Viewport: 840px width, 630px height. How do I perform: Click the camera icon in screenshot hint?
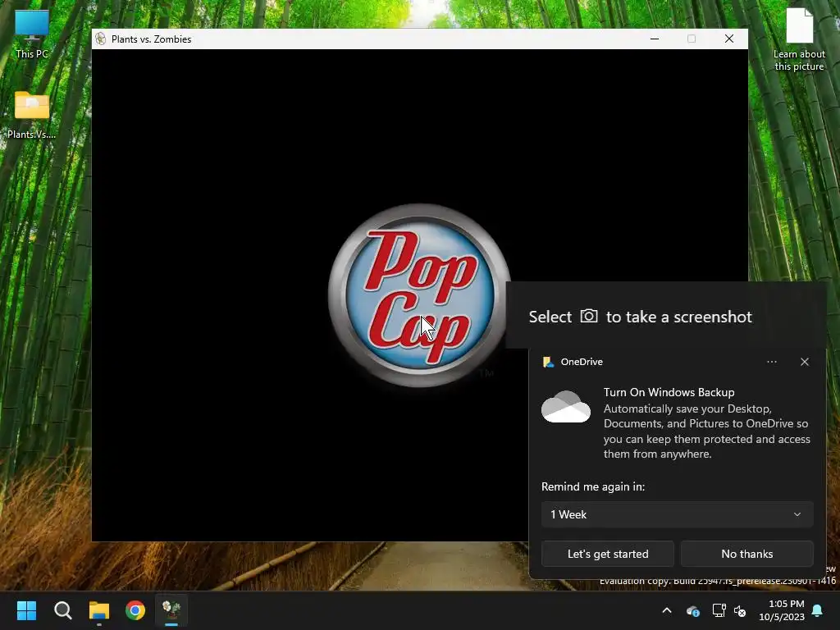click(589, 316)
